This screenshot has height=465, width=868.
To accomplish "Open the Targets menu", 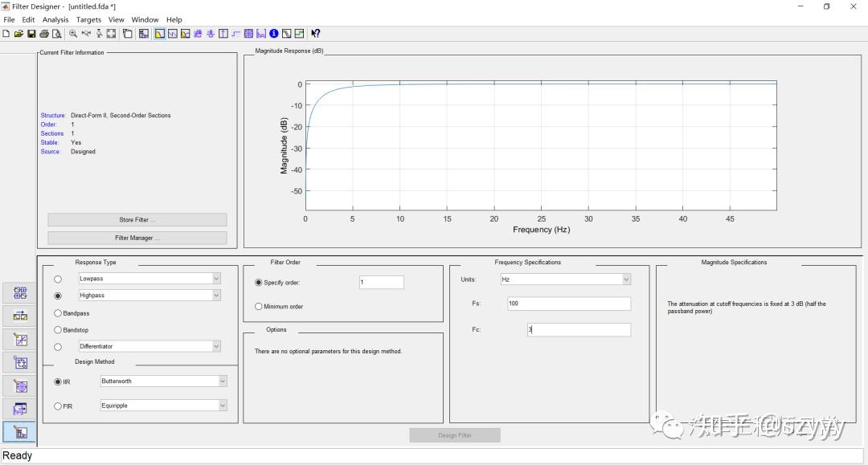I will click(x=88, y=20).
